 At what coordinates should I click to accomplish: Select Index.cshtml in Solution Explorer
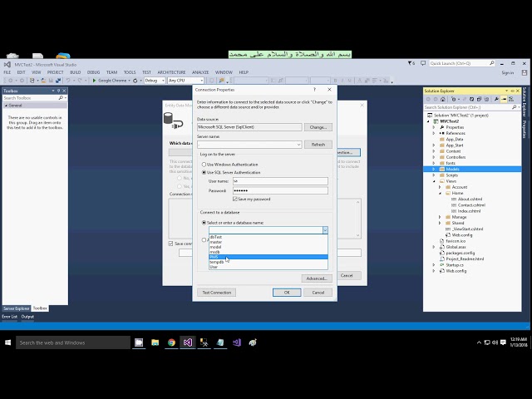tap(469, 211)
